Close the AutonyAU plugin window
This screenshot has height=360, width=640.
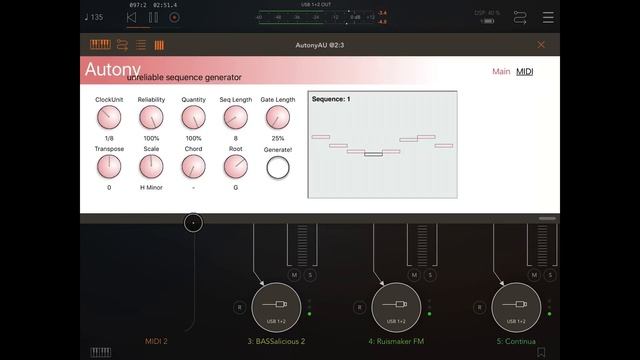pyautogui.click(x=541, y=45)
